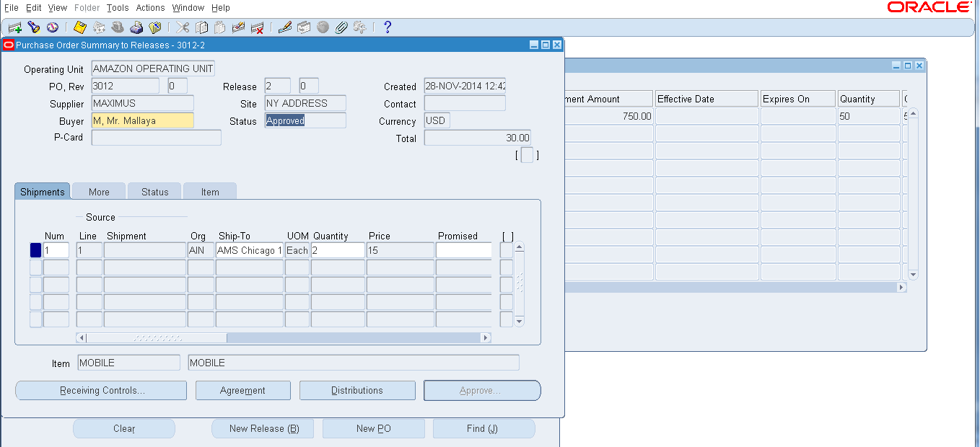Click the Clear button in the Find window
Viewport: 980px width, 447px height.
124,429
